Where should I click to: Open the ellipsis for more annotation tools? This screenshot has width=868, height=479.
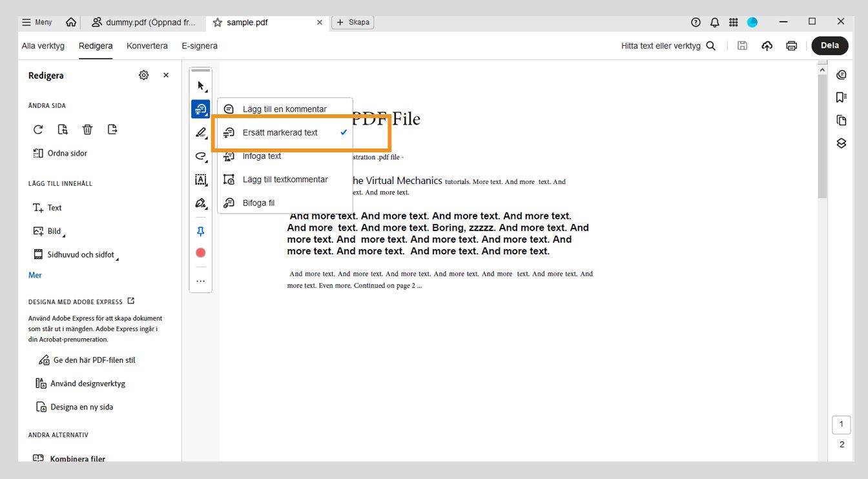(x=200, y=280)
